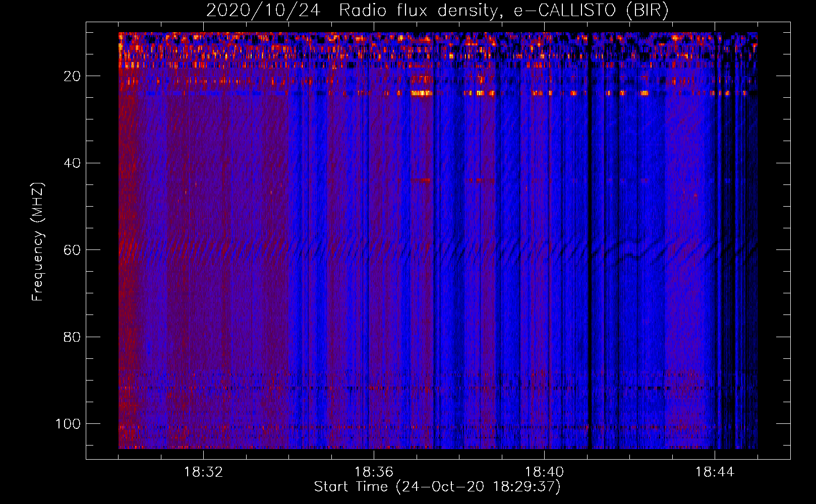
Task: Click the 'Frequency (MHZ)' y-axis label
Action: [38, 242]
